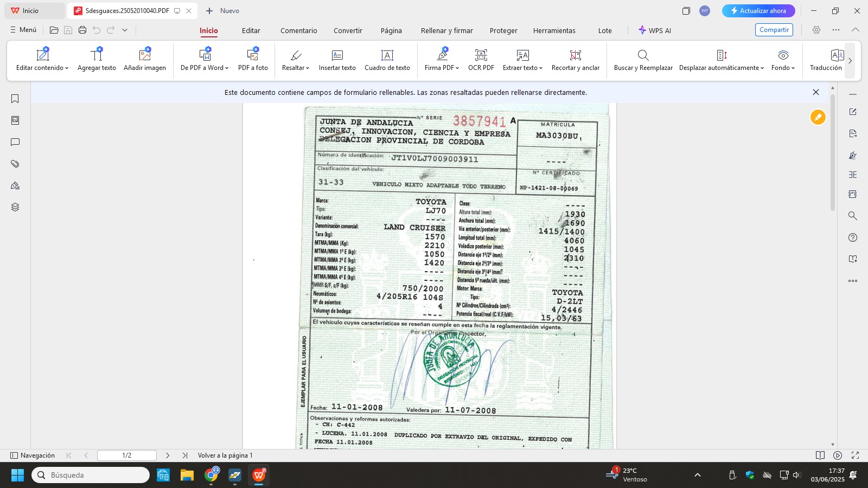Screen dimensions: 868x488
Task: Select Recortar y anclar tool
Action: [x=576, y=59]
